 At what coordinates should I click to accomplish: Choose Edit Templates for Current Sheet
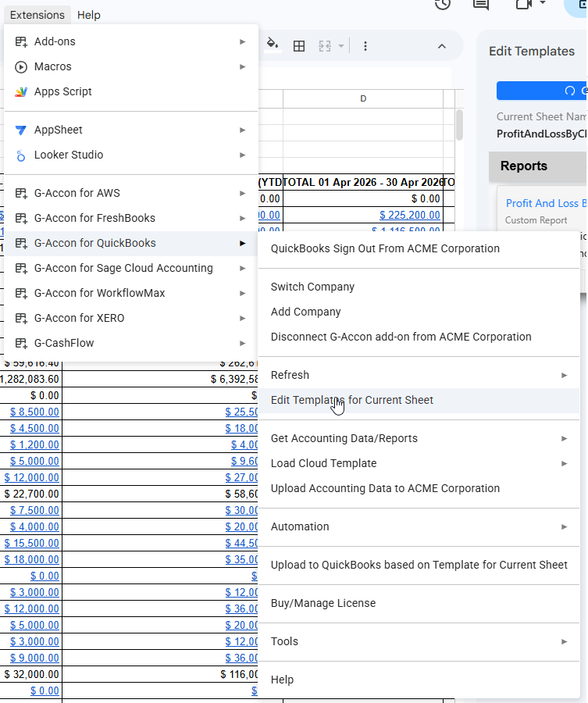[x=351, y=400]
